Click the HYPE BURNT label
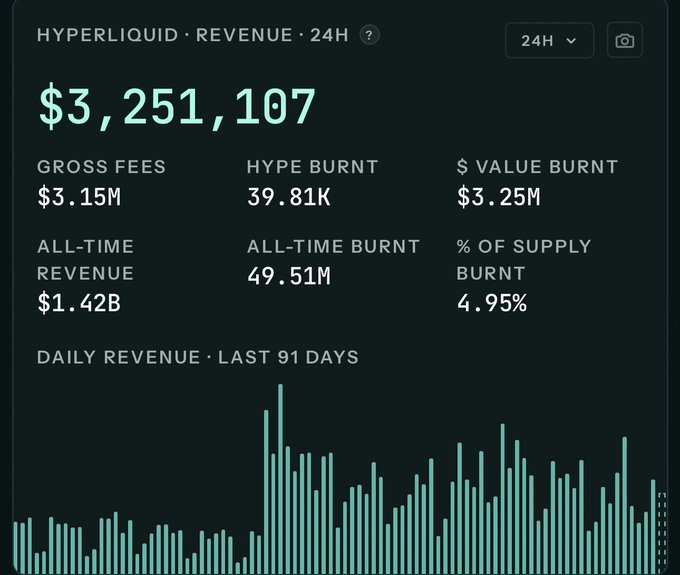Image resolution: width=680 pixels, height=575 pixels. click(313, 167)
